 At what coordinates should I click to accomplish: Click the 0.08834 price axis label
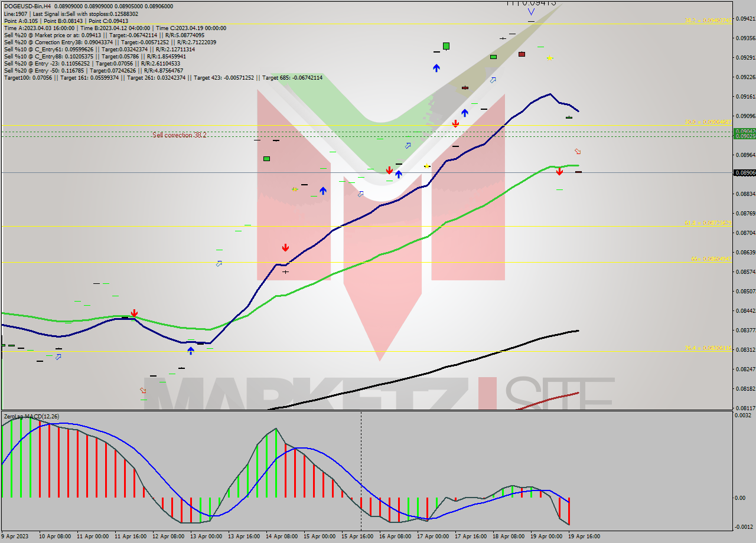[x=746, y=194]
